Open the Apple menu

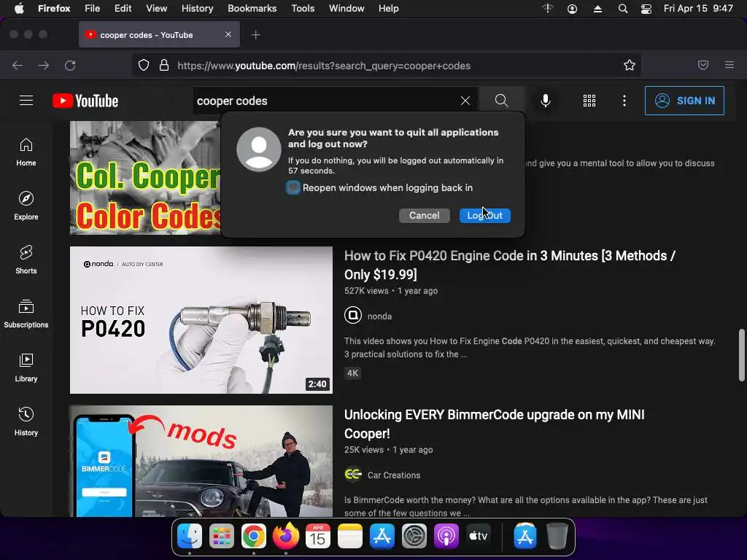19,9
